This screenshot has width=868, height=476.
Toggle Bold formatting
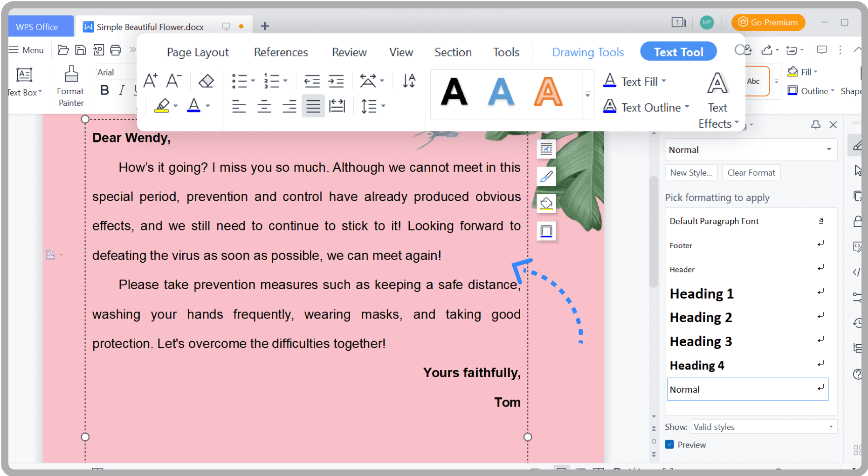104,90
